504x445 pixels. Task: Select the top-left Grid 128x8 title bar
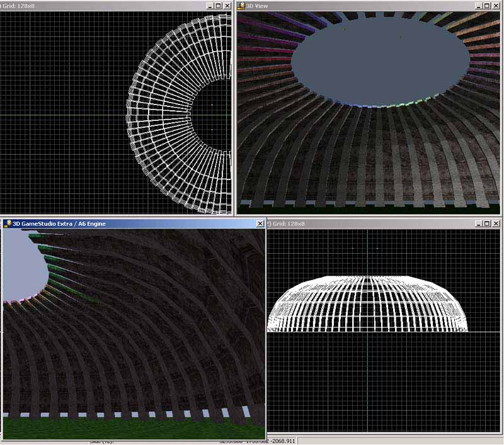[x=94, y=6]
